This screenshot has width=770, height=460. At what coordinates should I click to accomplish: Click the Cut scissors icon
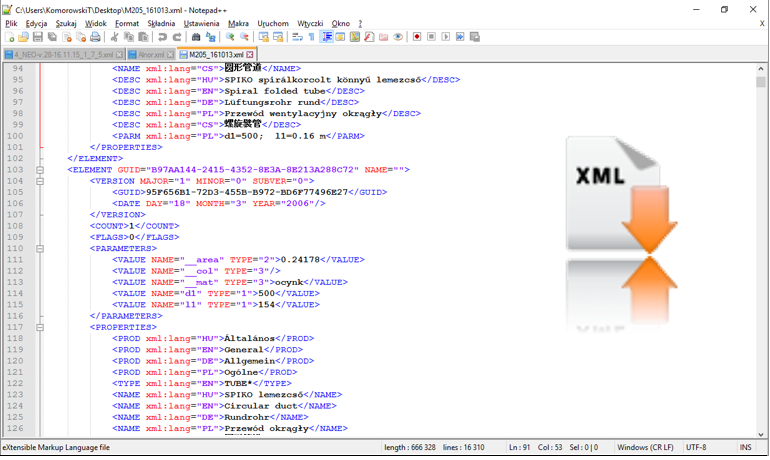tap(115, 37)
